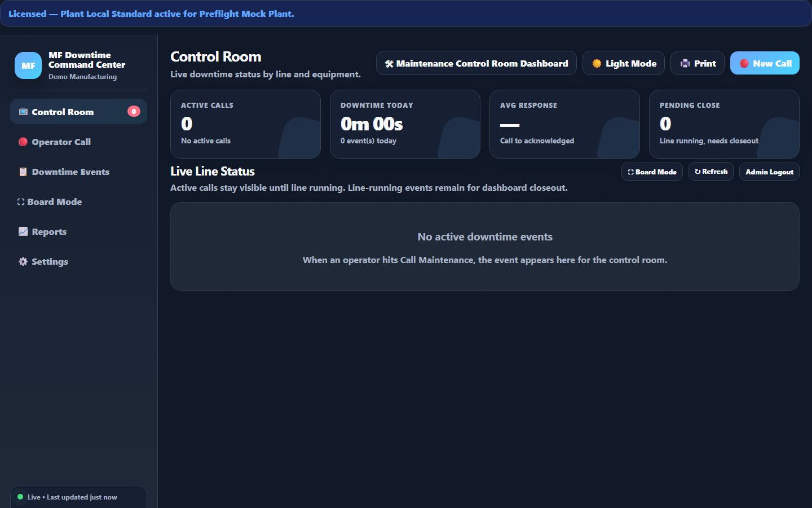
Task: Open Downtime Events in the sidebar
Action: (x=78, y=172)
